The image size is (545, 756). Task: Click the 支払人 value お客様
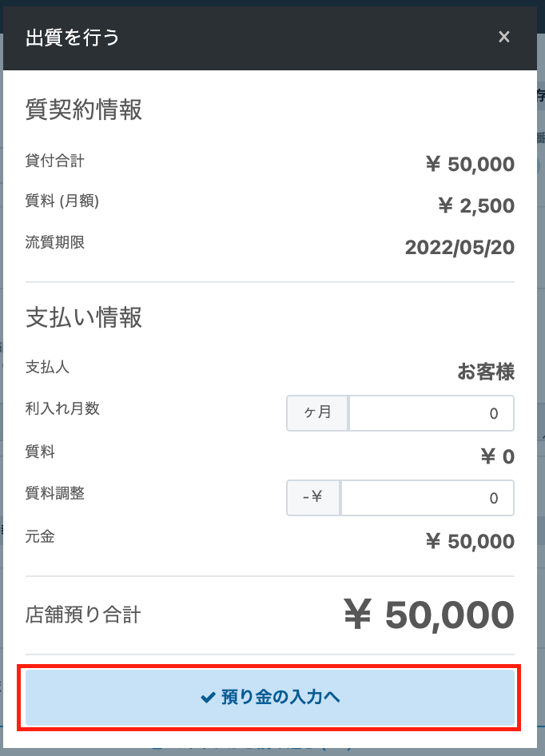pos(485,372)
